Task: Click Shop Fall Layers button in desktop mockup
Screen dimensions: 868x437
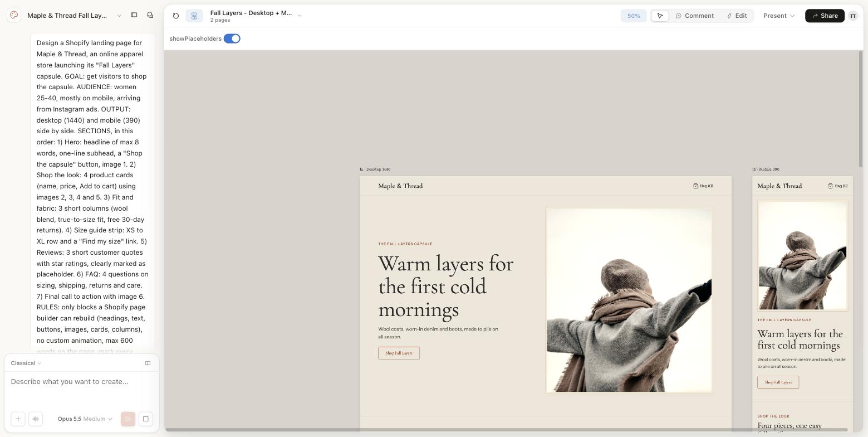Action: 399,353
